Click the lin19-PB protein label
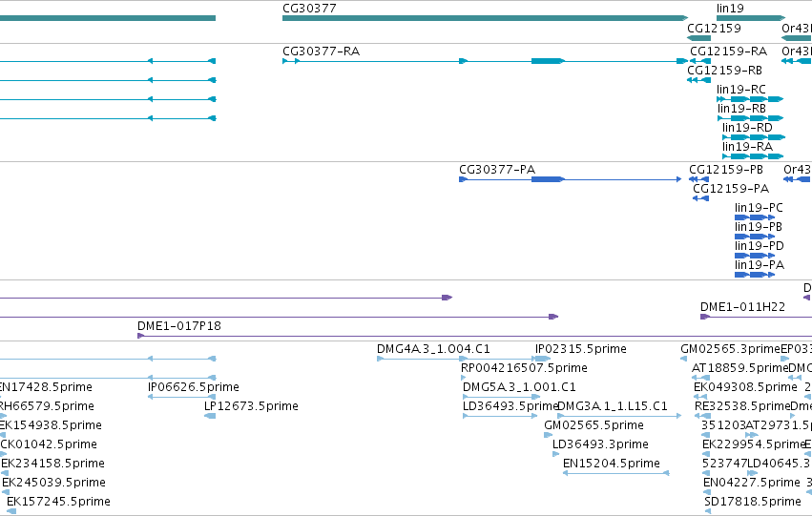 click(759, 227)
